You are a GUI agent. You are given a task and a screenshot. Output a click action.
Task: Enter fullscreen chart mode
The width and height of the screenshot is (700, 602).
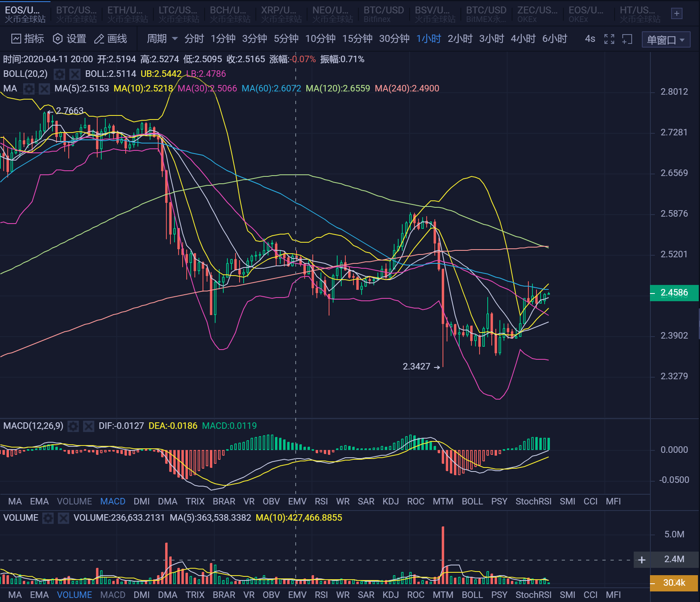pos(609,39)
